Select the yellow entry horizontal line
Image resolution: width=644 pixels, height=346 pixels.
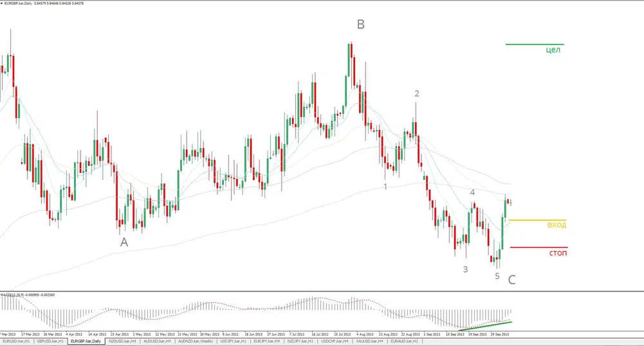(x=537, y=221)
